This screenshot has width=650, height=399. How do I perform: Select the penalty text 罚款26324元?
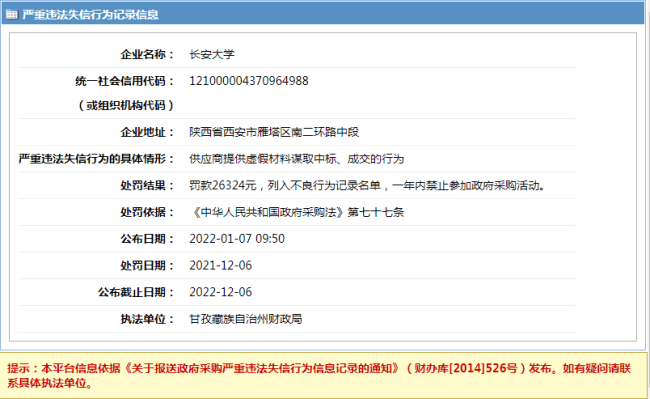(x=223, y=185)
